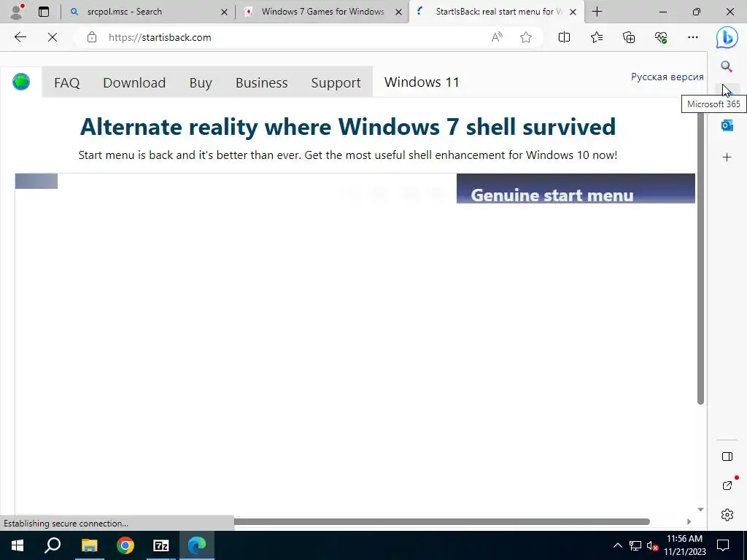Click the muted volume tray icon
Screen dimensions: 747x560
coord(652,545)
